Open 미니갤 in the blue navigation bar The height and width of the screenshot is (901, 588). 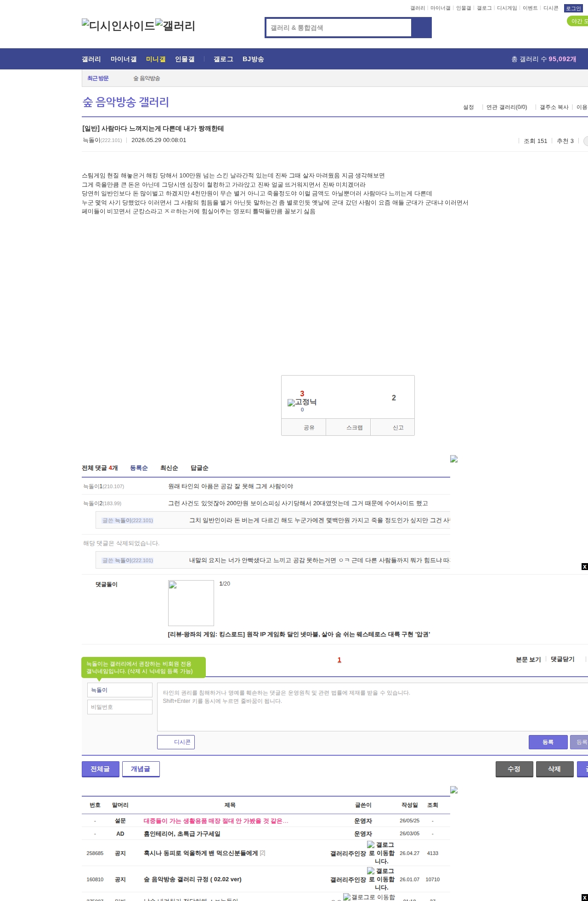pyautogui.click(x=156, y=59)
